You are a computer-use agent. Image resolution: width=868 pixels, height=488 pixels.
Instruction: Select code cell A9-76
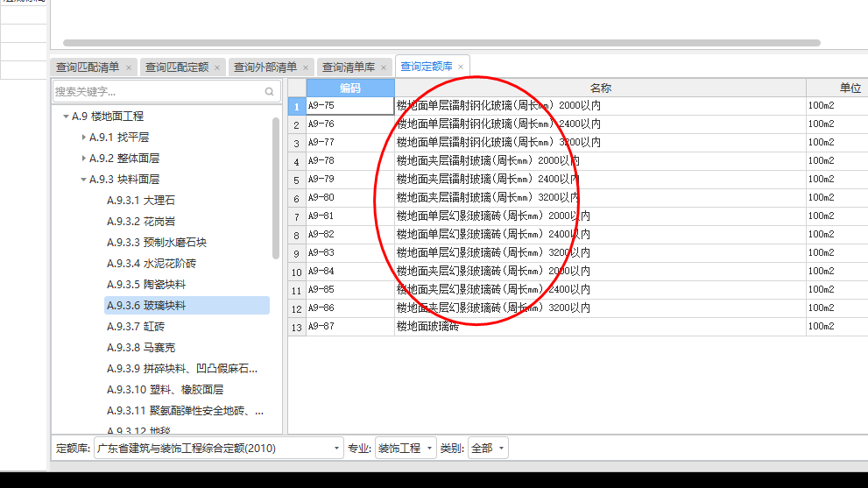[x=350, y=124]
